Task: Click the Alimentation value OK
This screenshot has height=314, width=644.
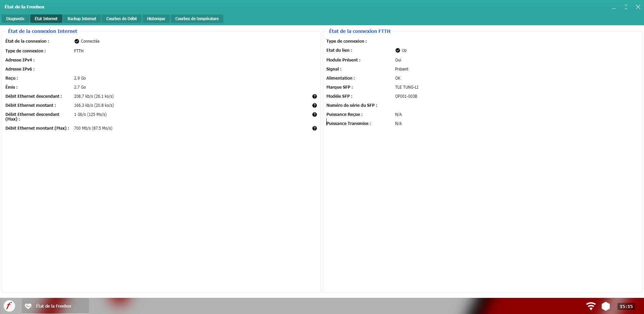Action: [x=398, y=78]
